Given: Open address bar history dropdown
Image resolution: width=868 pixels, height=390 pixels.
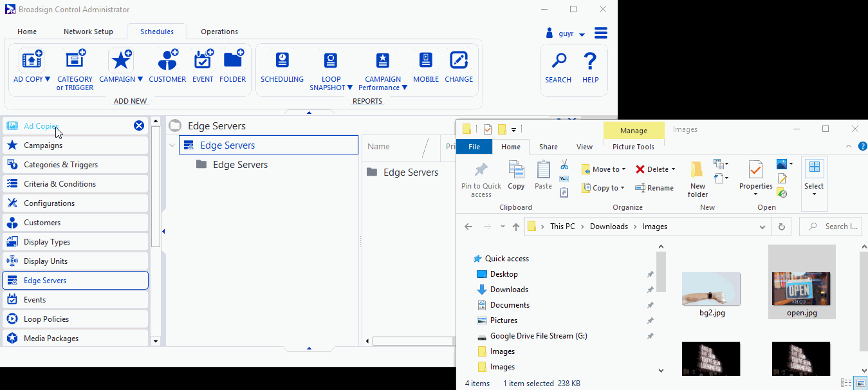Looking at the screenshot, I should (762, 227).
